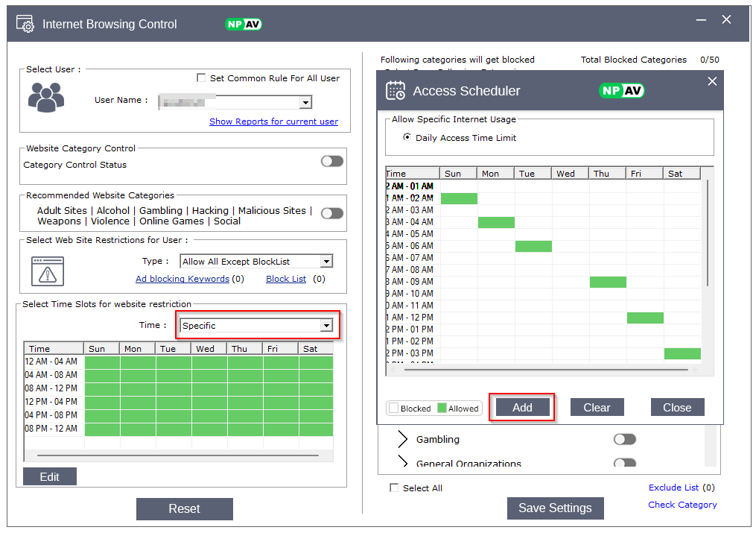Toggle Category Control Status switch
Screen dimensions: 756x533
coord(332,161)
